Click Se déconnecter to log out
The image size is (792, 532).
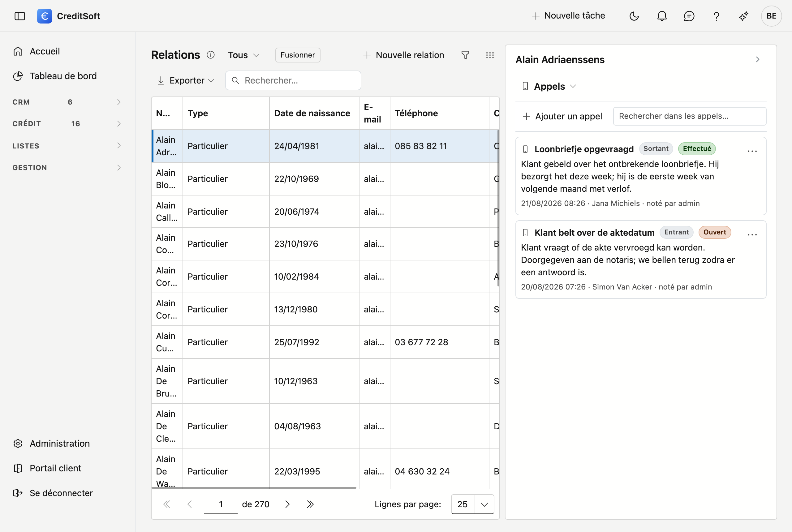coord(53,493)
